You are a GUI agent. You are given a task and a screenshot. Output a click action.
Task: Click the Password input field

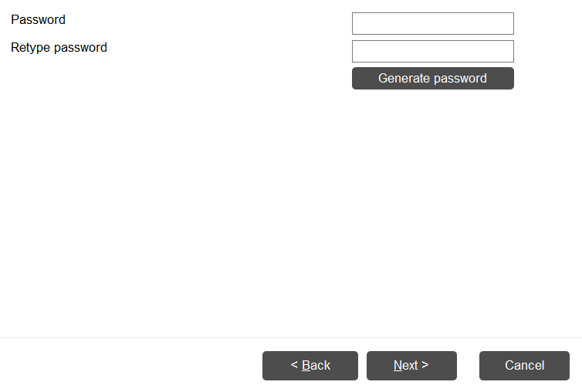(x=432, y=23)
